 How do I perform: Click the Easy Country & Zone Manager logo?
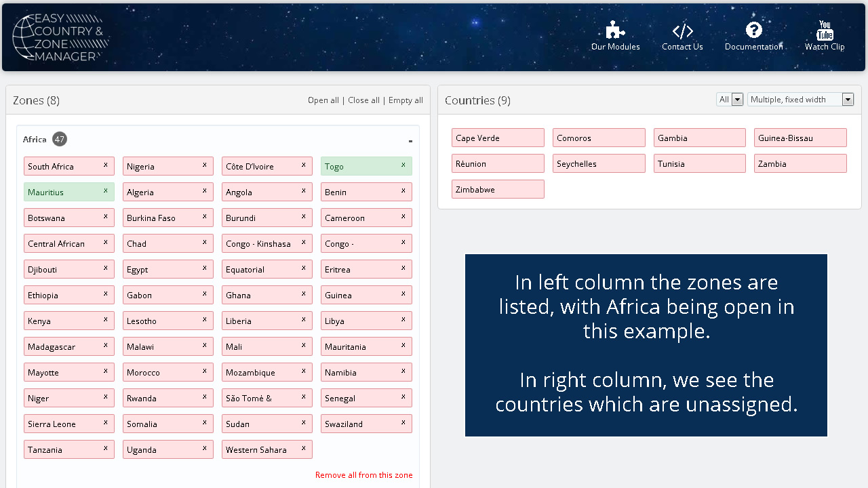(x=61, y=37)
